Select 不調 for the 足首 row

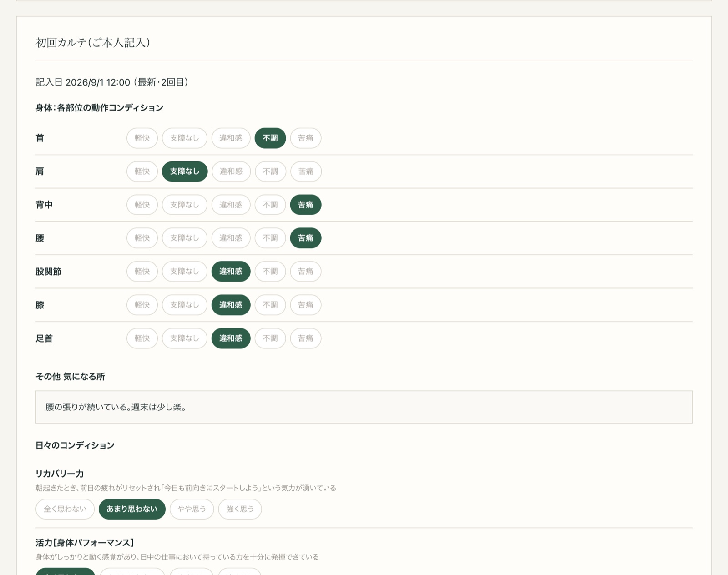(x=270, y=338)
